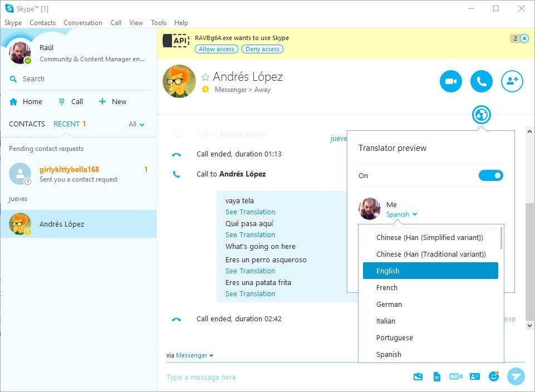
Task: Start a voice call using the phone button
Action: point(481,81)
